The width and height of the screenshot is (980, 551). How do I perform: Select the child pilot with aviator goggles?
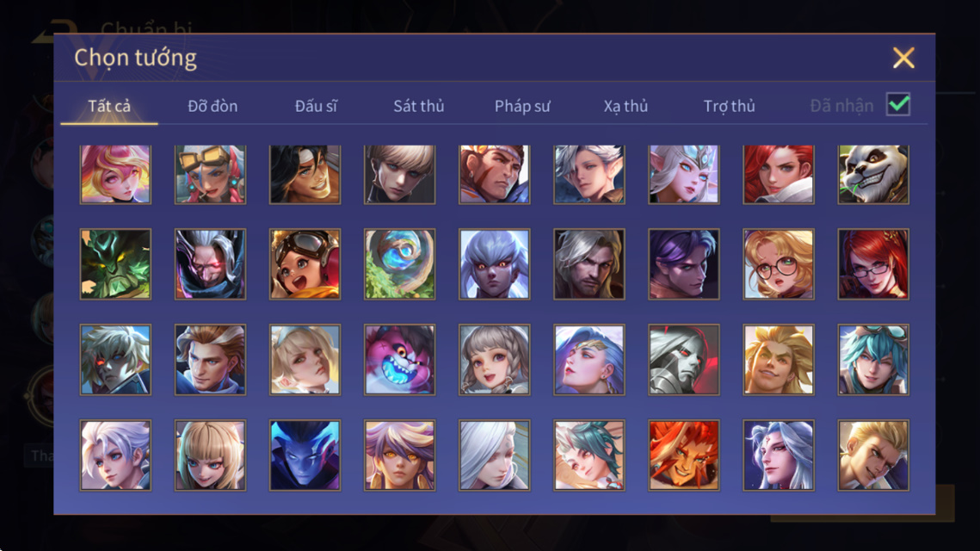coord(305,264)
